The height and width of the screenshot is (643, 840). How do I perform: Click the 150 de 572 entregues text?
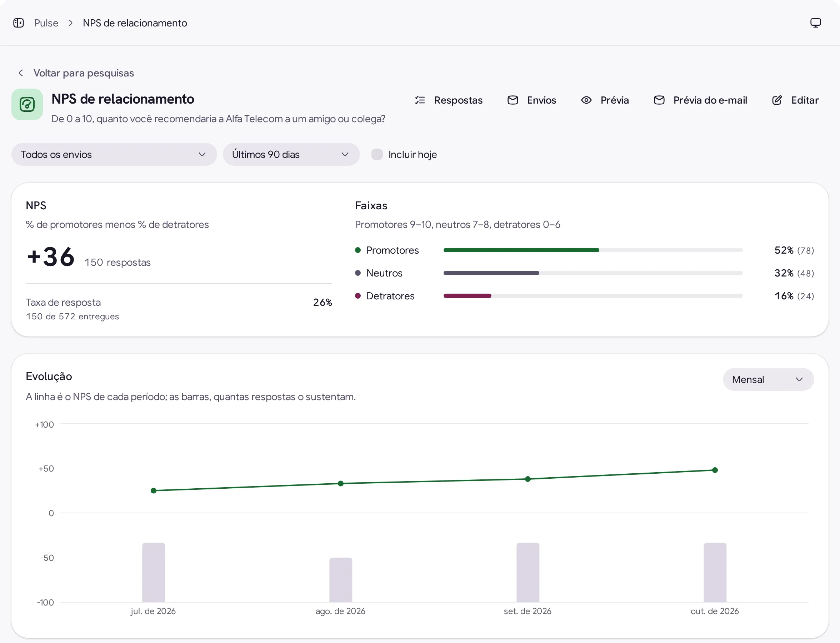tap(72, 316)
